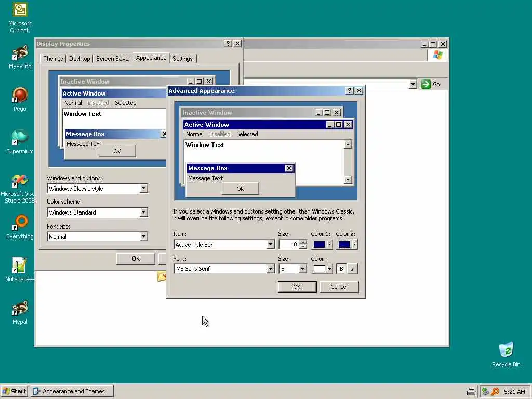Image resolution: width=532 pixels, height=399 pixels.
Task: Toggle Italic font style button
Action: pos(353,269)
